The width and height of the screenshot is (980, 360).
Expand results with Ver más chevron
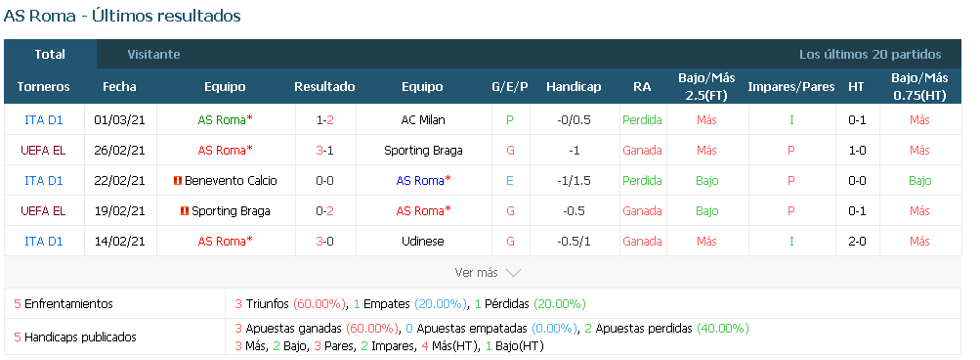pos(513,273)
